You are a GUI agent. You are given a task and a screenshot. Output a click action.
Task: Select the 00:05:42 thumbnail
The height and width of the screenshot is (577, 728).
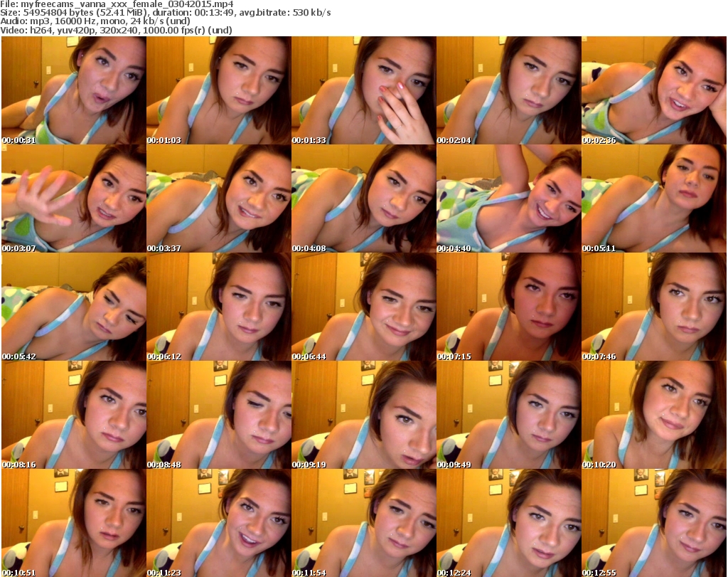point(74,307)
